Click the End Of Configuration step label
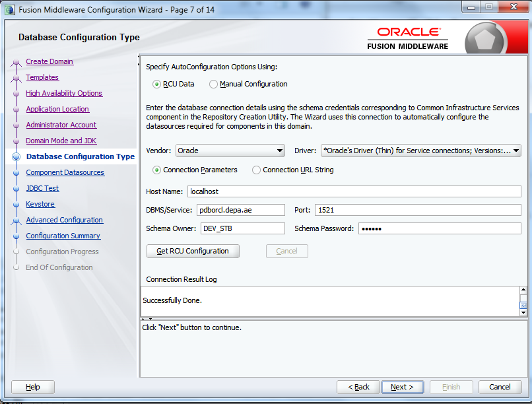Image resolution: width=532 pixels, height=404 pixels. [x=59, y=267]
